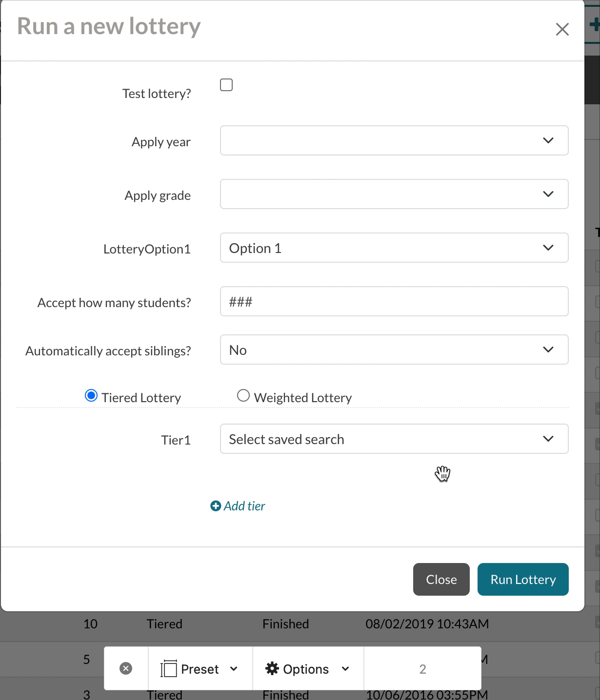
Task: Click the Preset frame icon
Action: point(168,668)
